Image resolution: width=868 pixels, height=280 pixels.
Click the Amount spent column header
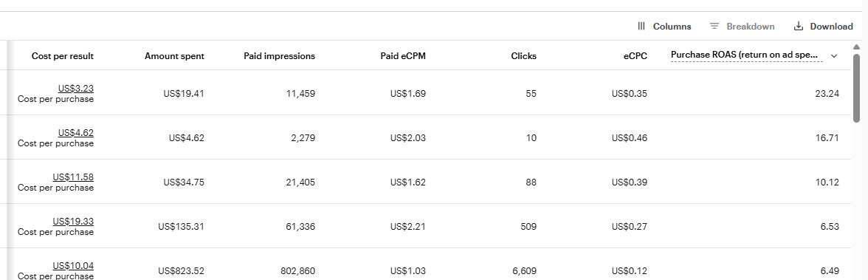click(174, 55)
